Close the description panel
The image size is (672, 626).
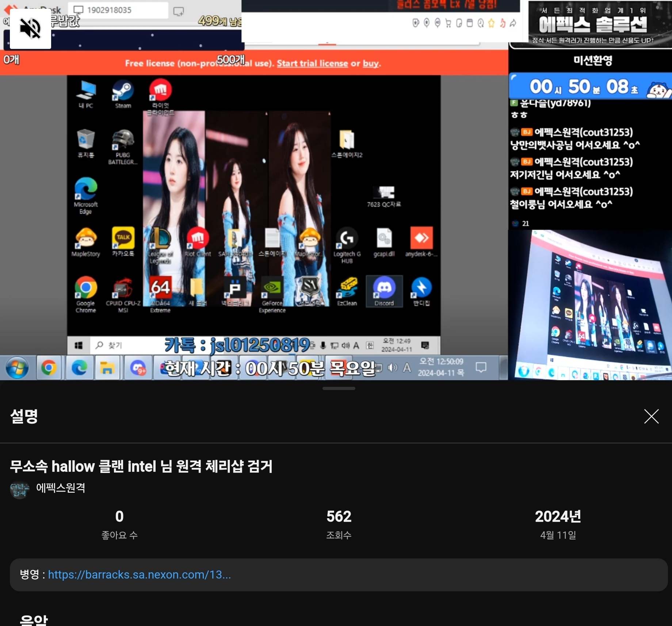(651, 416)
